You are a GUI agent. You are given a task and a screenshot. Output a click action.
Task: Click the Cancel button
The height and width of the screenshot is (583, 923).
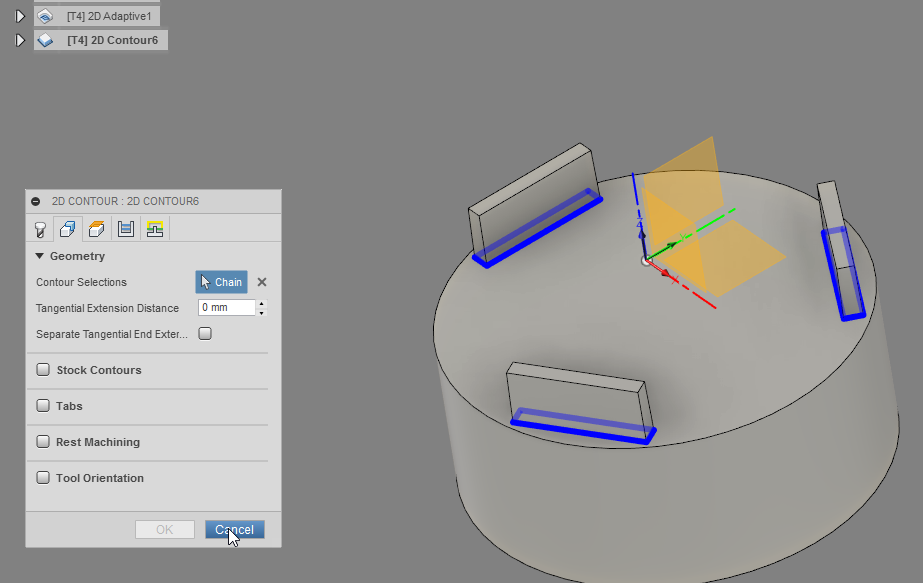pos(235,529)
